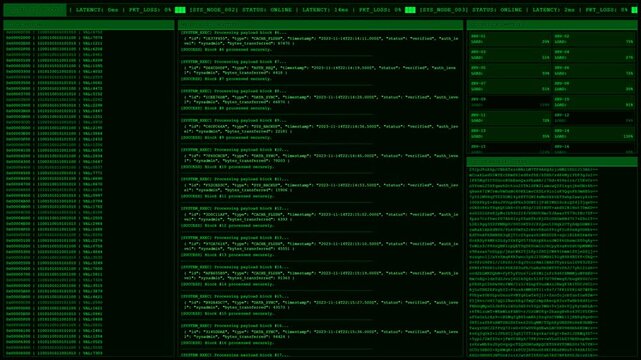Click the SYS_NODE_003 label in the ticker
This screenshot has height=360, width=641.
click(444, 10)
